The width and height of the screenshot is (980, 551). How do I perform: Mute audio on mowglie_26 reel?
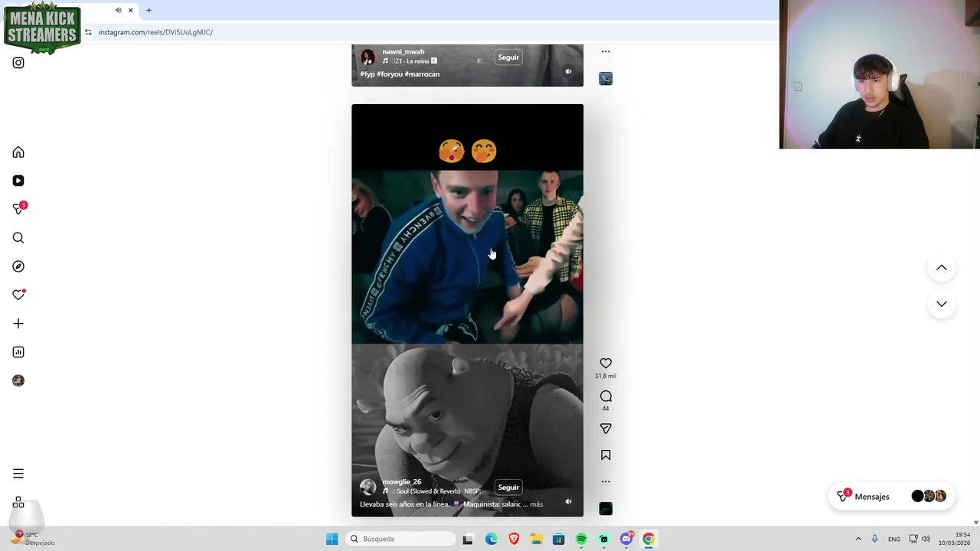tap(568, 502)
